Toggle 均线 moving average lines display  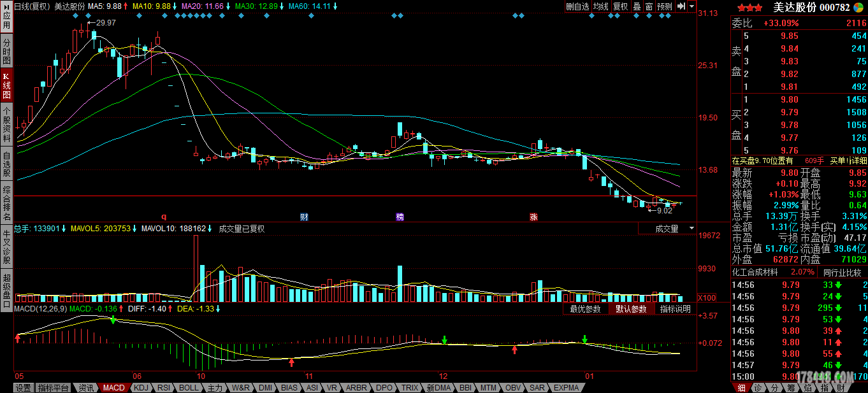point(601,6)
